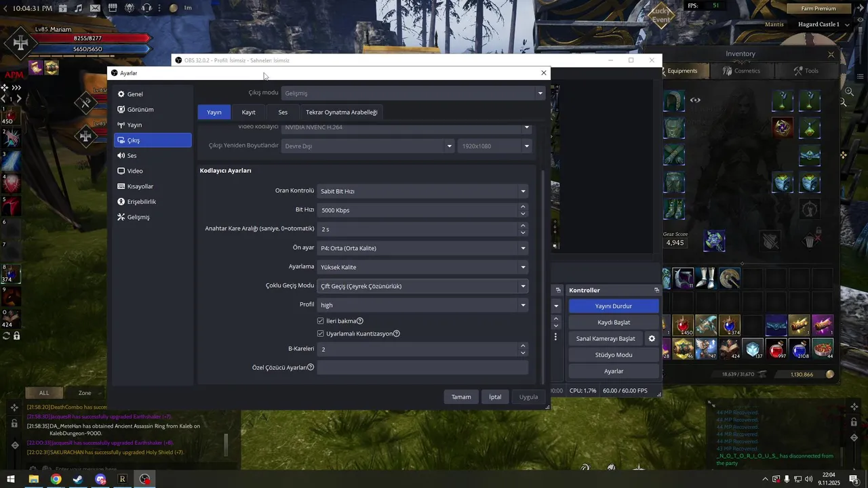Open the Tekrar Oynatma Arabelleği tab
This screenshot has width=868, height=488.
pos(342,112)
